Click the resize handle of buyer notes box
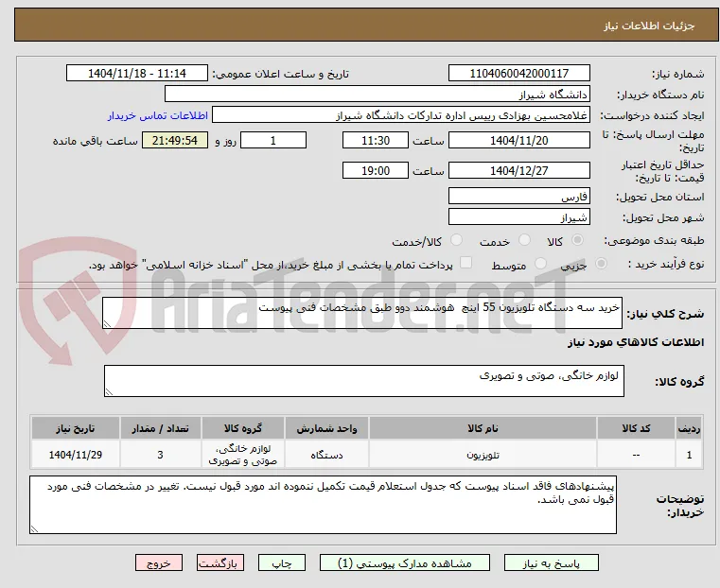 pos(34,528)
